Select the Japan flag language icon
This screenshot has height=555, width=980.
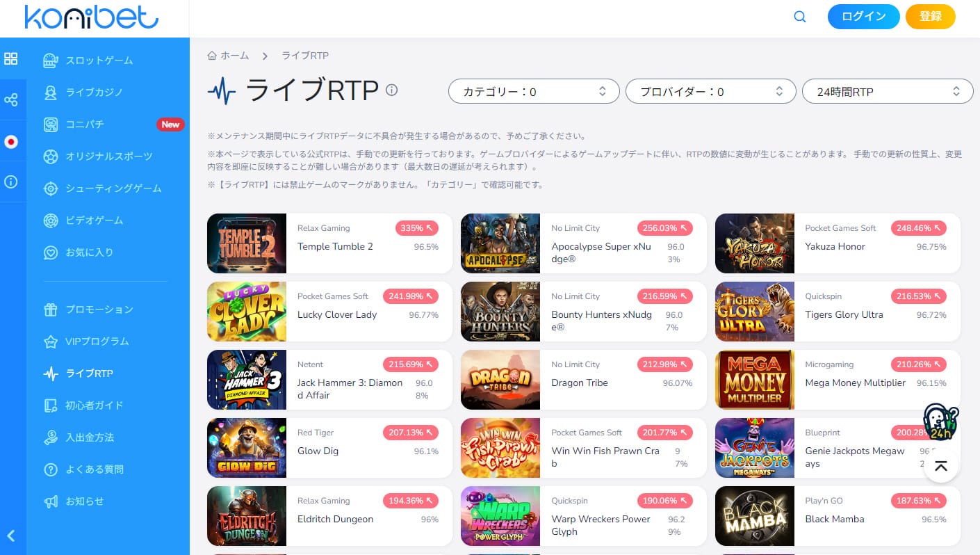click(11, 141)
